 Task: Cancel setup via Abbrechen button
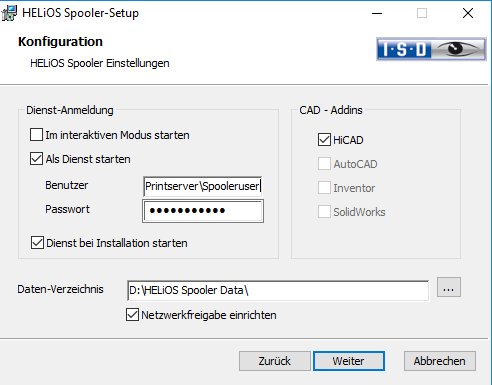click(x=440, y=361)
